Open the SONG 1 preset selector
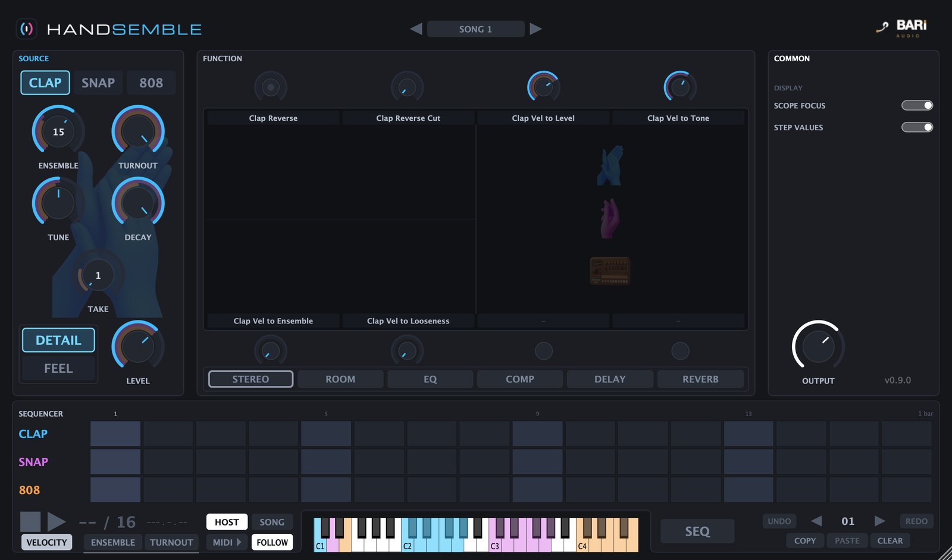Viewport: 952px width, 560px height. 475,29
